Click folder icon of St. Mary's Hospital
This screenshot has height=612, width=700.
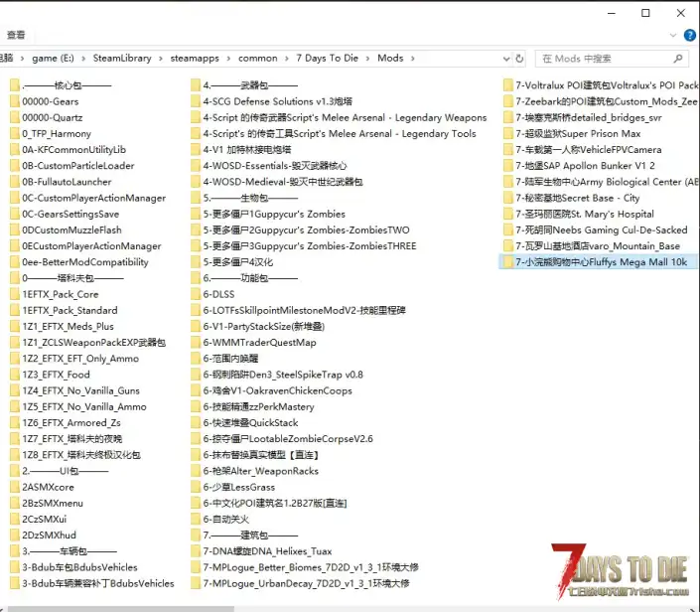(x=508, y=214)
